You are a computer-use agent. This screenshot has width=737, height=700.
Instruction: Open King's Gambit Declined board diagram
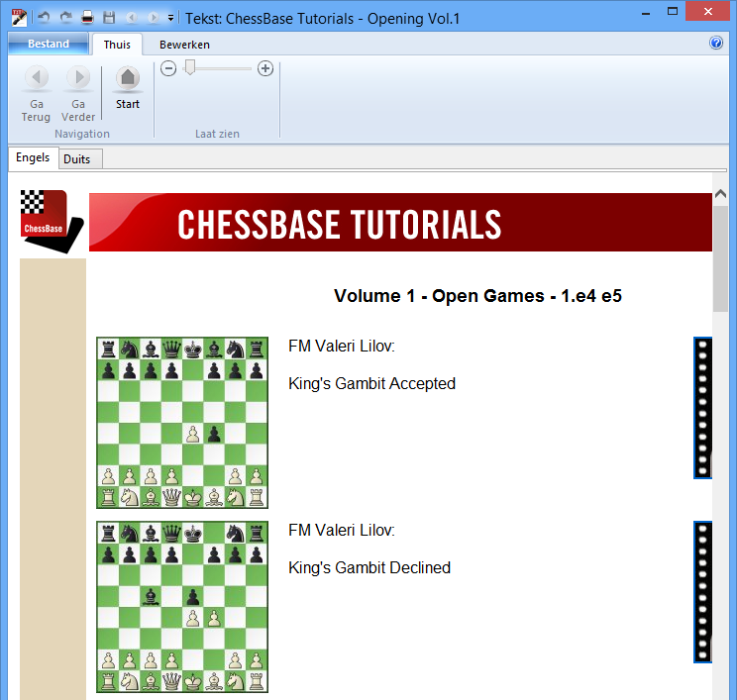[x=182, y=607]
